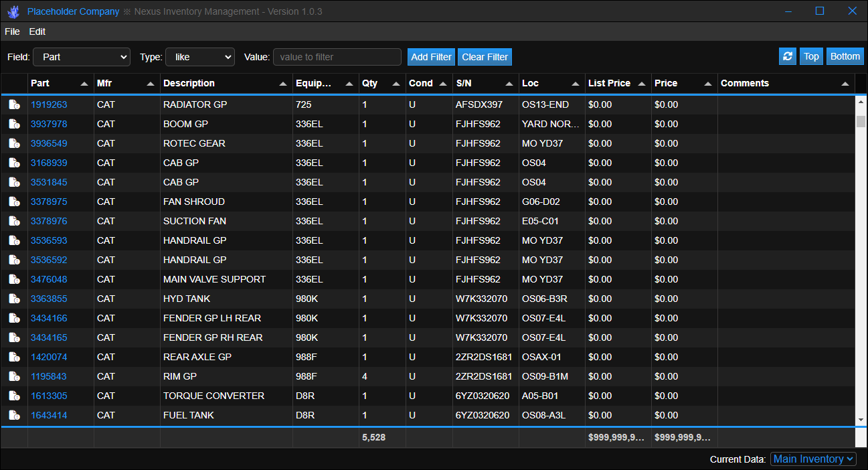Click the row icon for TORQUE CONVERTER
The image size is (868, 470).
[14, 396]
